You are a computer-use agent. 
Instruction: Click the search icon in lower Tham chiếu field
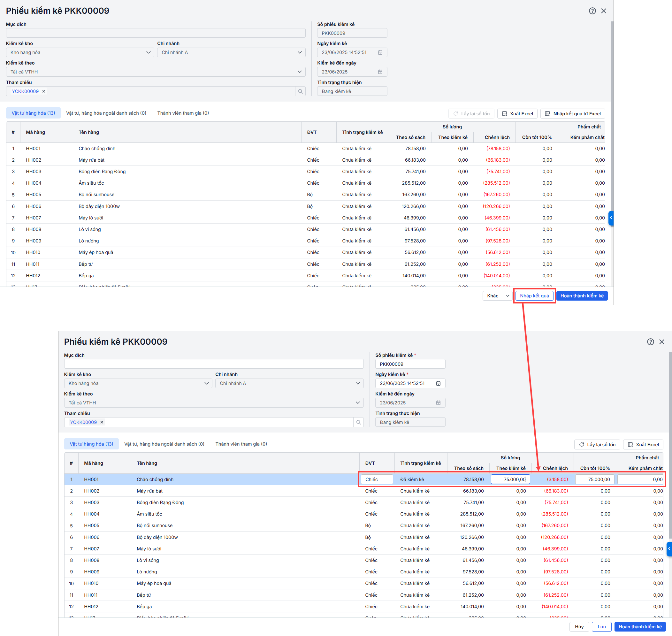click(358, 422)
